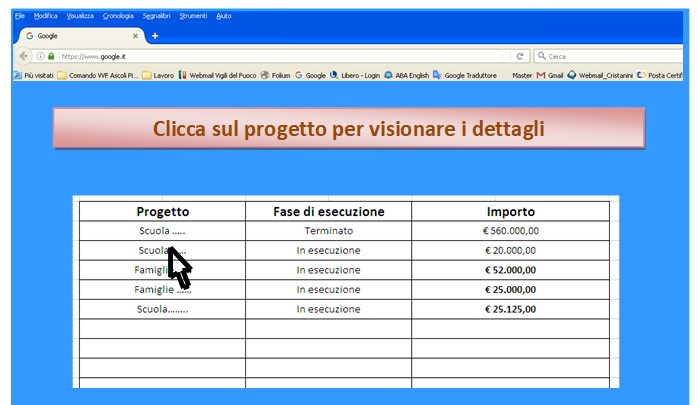Click the browser back arrow button
The width and height of the screenshot is (698, 405).
coord(23,56)
